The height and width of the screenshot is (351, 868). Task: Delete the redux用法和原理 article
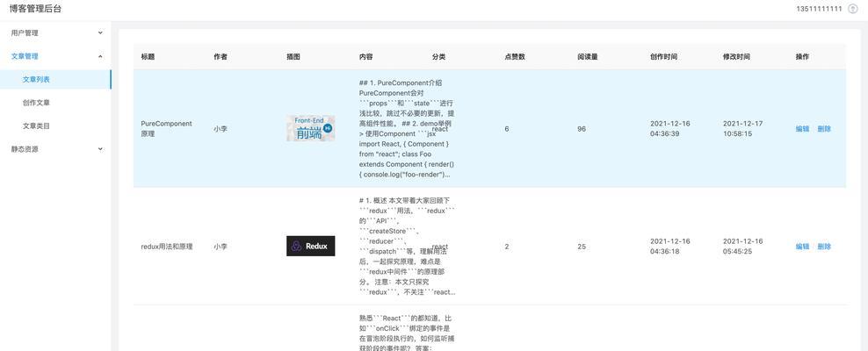tap(824, 247)
